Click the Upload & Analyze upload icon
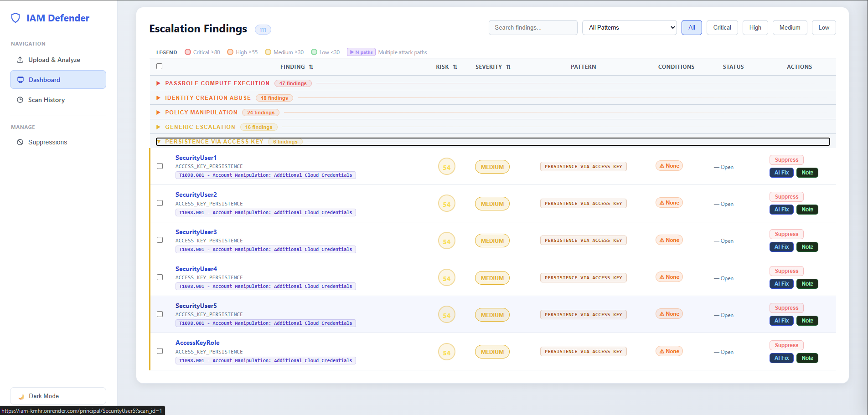 [20, 60]
